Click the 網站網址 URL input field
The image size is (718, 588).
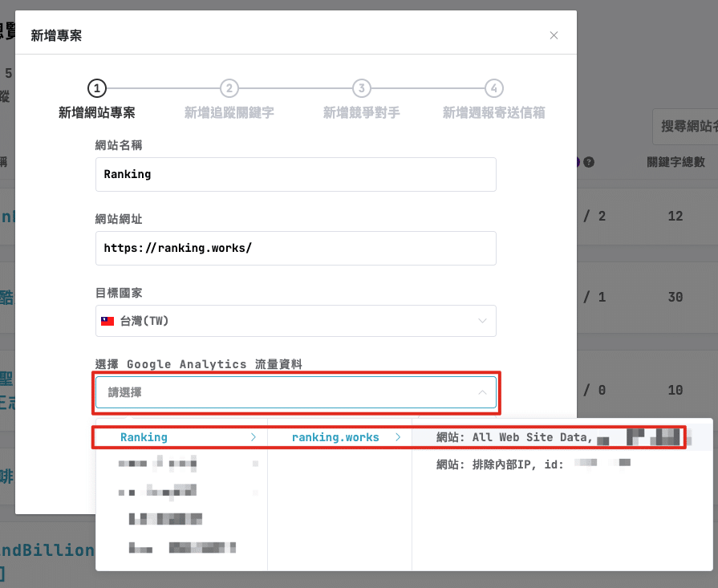point(297,248)
